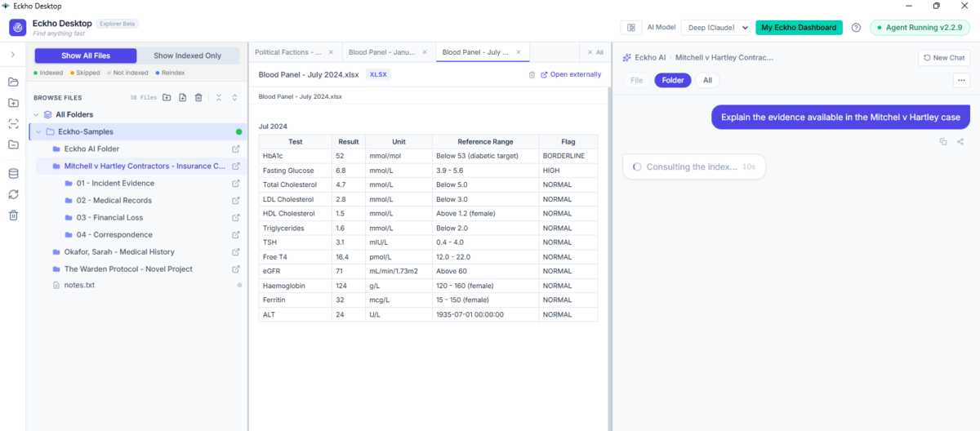Select the Folder chat scope
This screenshot has width=980, height=431.
click(673, 80)
